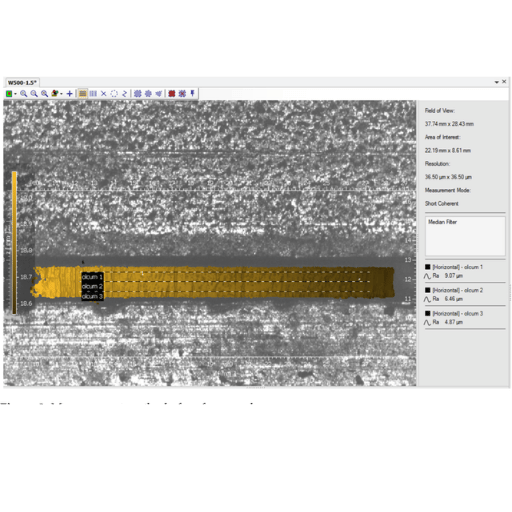Select the diagonal cross profile tool
Screen dimensions: 512x512
pos(104,94)
